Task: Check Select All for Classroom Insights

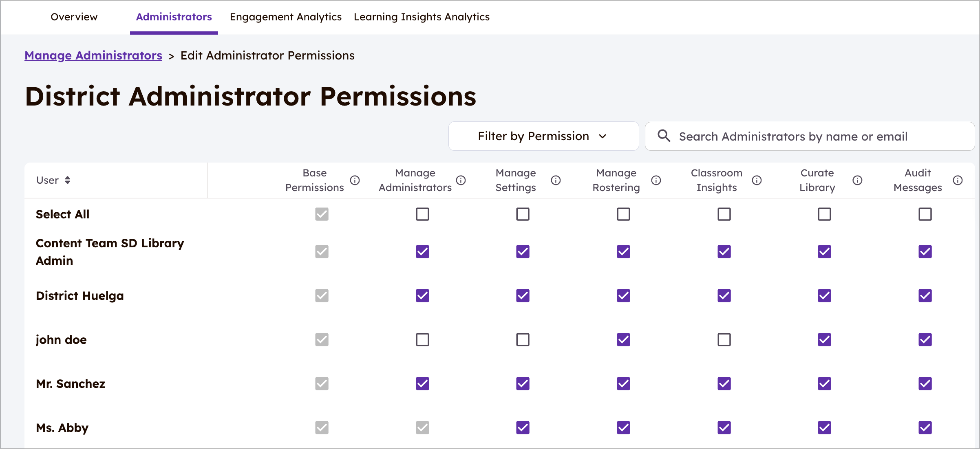Action: (724, 214)
